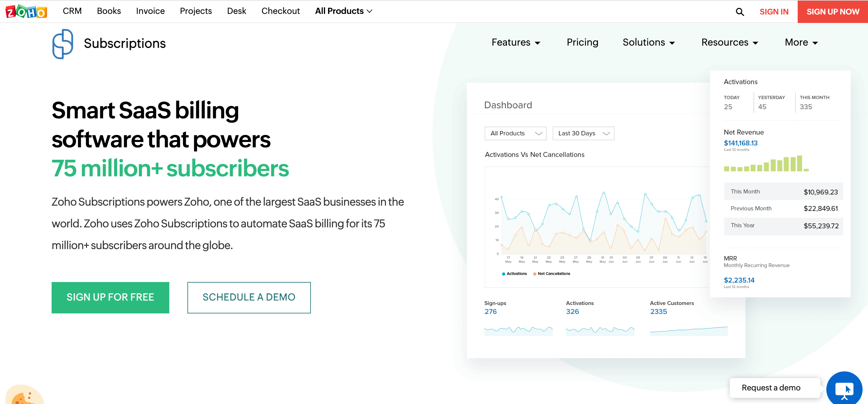Open All Products dashboard dropdown
This screenshot has width=868, height=404.
tap(515, 133)
